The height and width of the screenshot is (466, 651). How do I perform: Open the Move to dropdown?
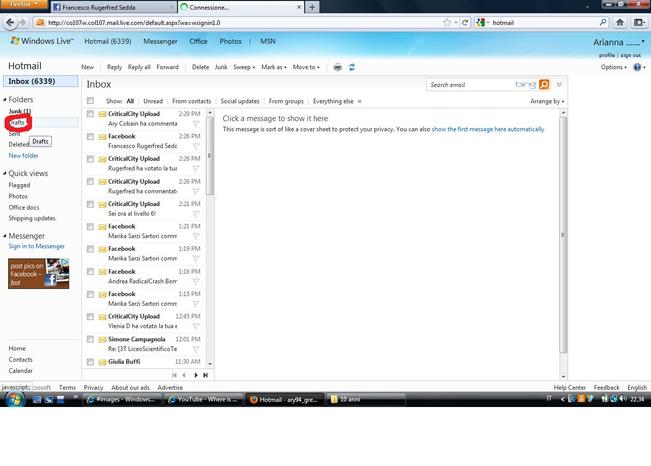(306, 67)
